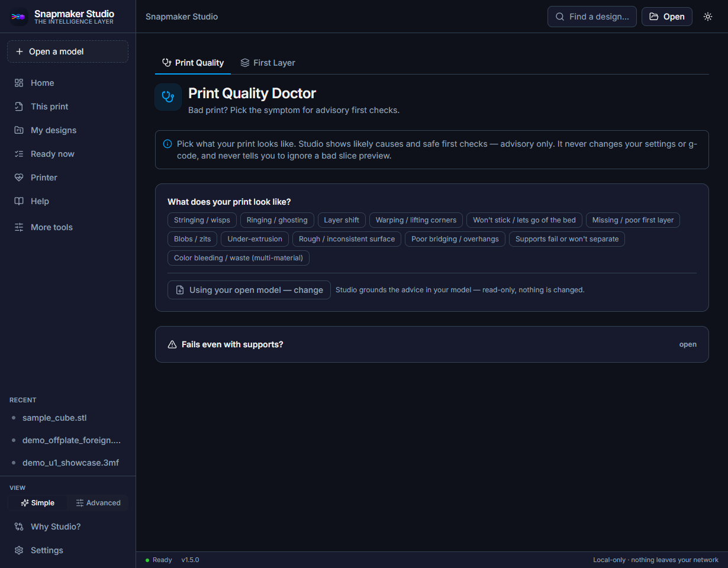
Task: Open Settings at the sidebar bottom
Action: tap(67, 550)
